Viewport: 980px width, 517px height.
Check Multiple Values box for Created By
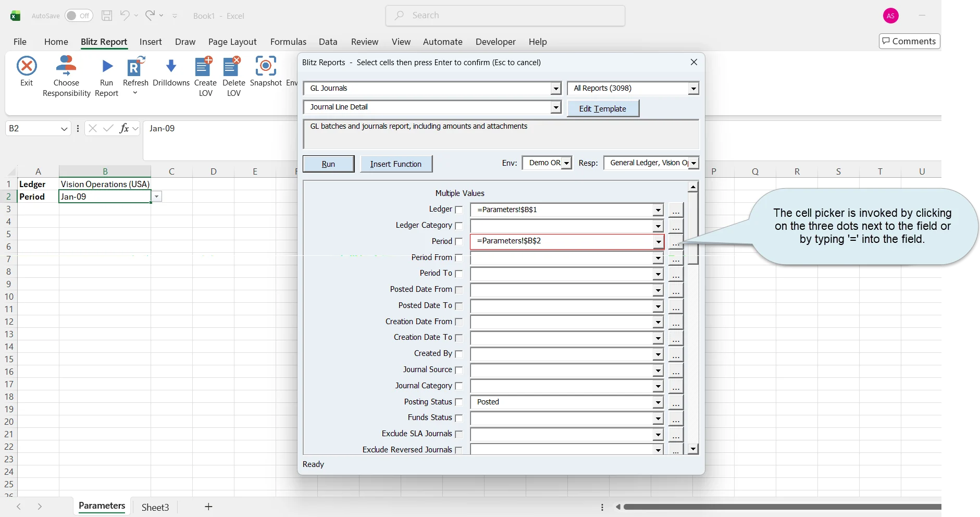click(x=458, y=354)
